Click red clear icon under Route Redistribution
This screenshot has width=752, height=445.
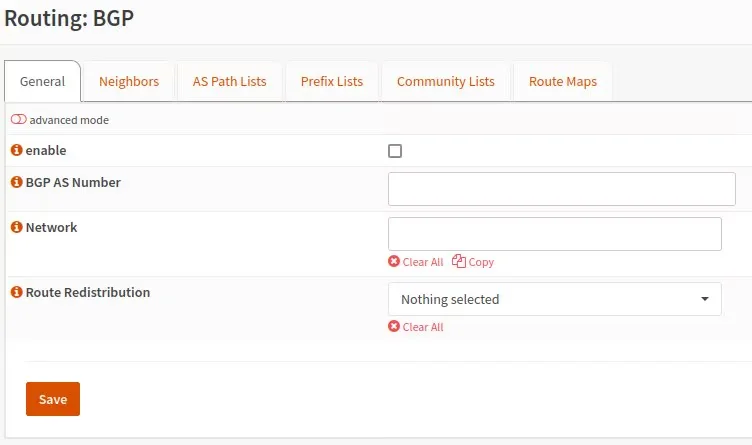pyautogui.click(x=394, y=327)
